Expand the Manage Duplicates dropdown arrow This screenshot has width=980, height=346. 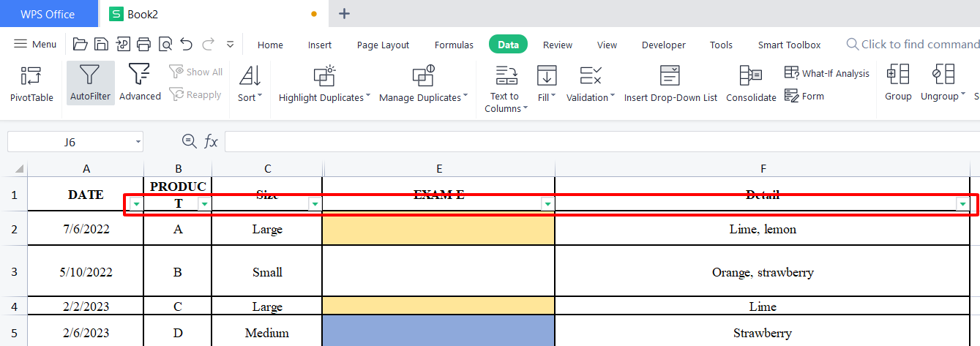point(466,96)
